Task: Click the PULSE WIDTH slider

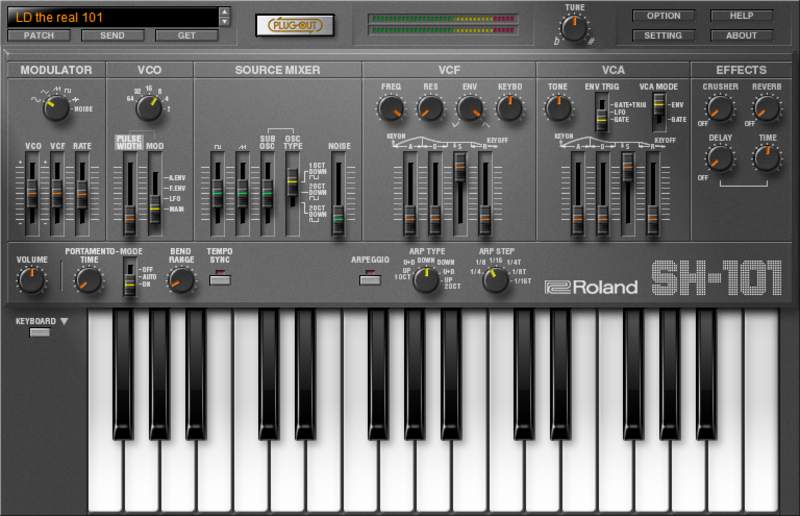Action: (x=130, y=194)
